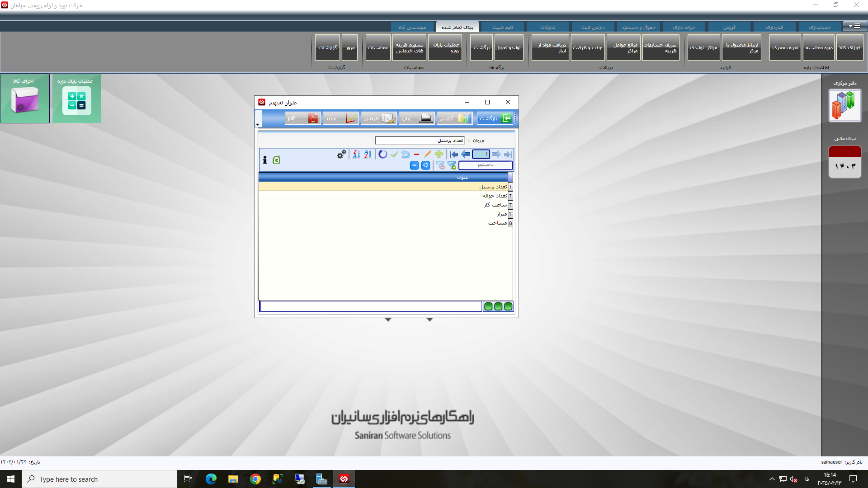Toggle the first green indicator at dialog bottom
The width and height of the screenshot is (868, 488).
click(x=489, y=306)
